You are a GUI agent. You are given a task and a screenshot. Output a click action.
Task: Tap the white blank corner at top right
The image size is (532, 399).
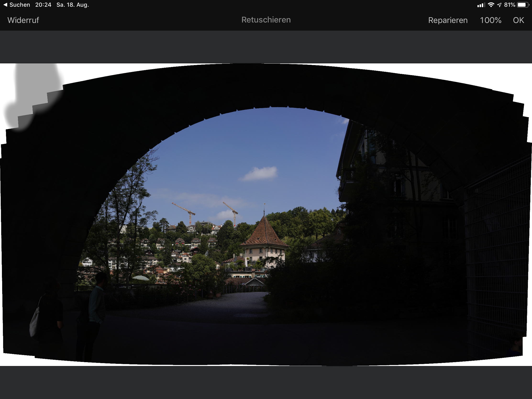pyautogui.click(x=517, y=77)
